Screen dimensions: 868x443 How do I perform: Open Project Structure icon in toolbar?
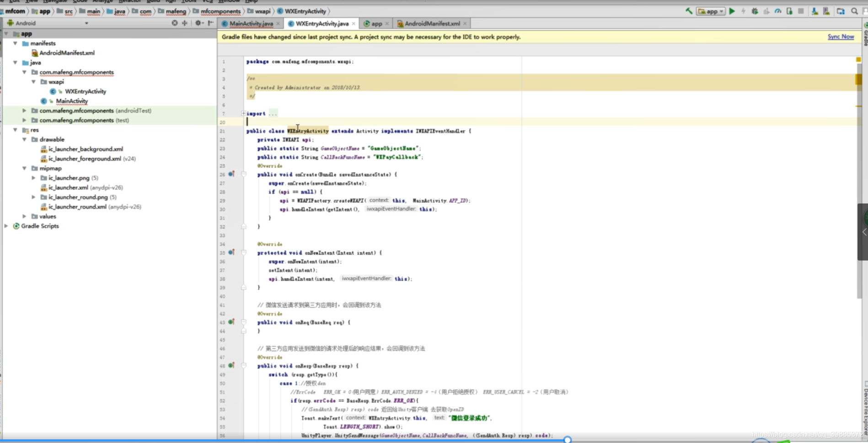[x=841, y=11]
